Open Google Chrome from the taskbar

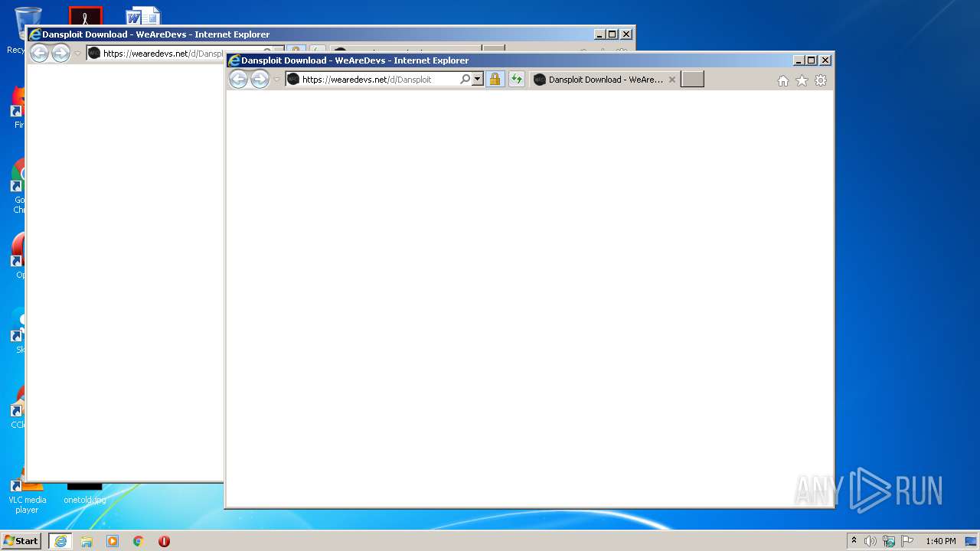click(139, 541)
